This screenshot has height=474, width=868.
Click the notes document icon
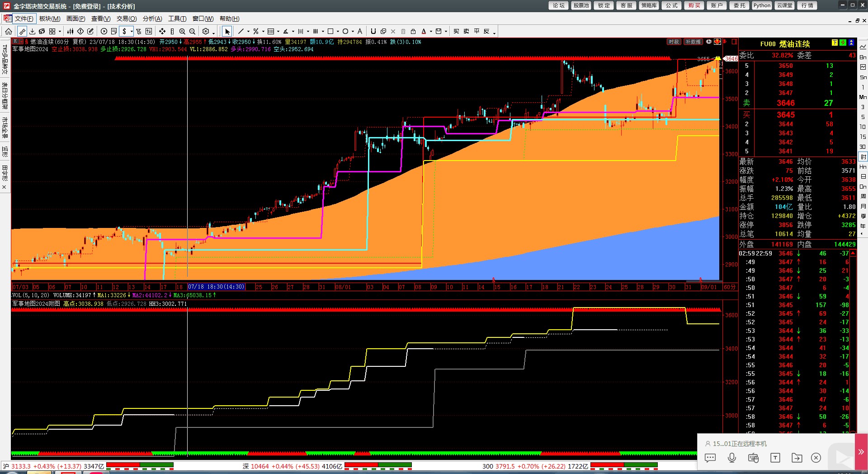click(x=114, y=31)
